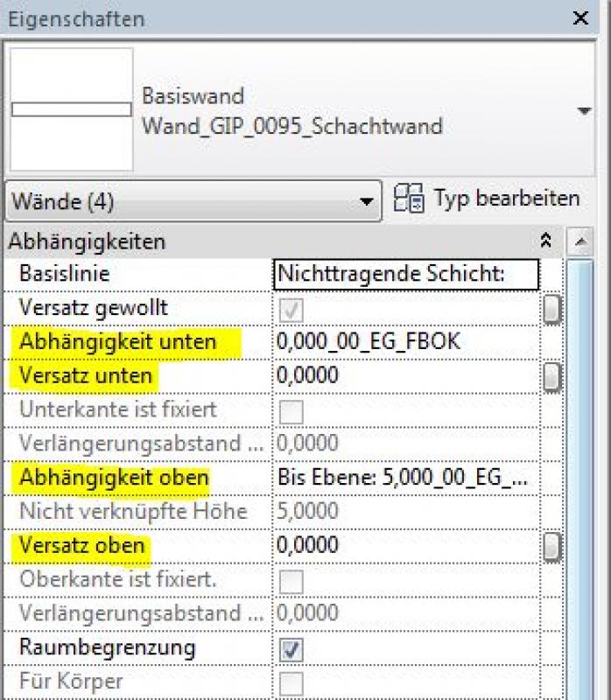
Task: Toggle the Für Körper checkbox
Action: (x=292, y=682)
